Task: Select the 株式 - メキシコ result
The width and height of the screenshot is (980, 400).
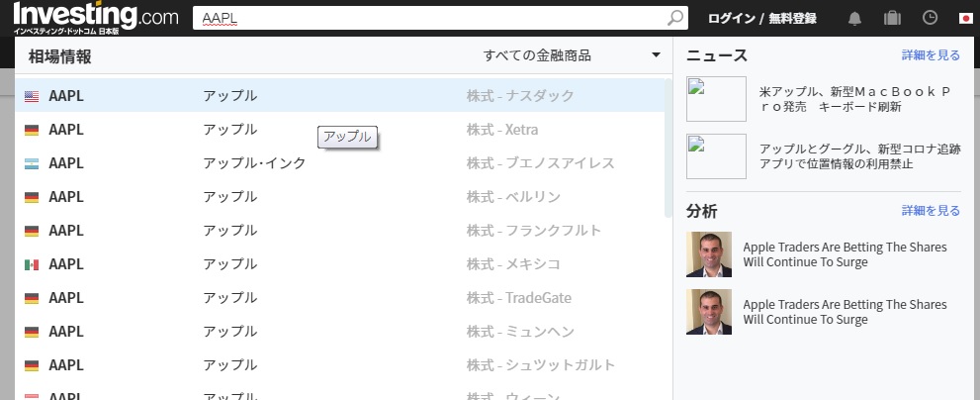Action: [x=339, y=264]
